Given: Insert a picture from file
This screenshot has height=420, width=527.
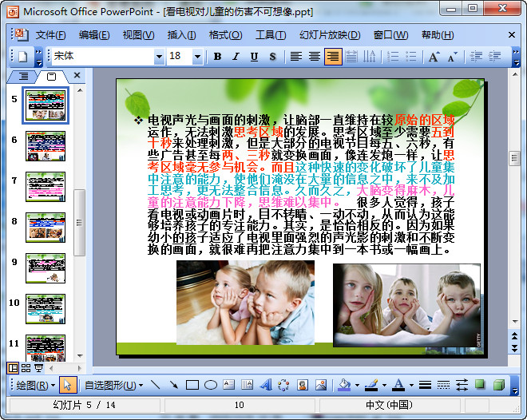Looking at the screenshot, I should pos(321,385).
